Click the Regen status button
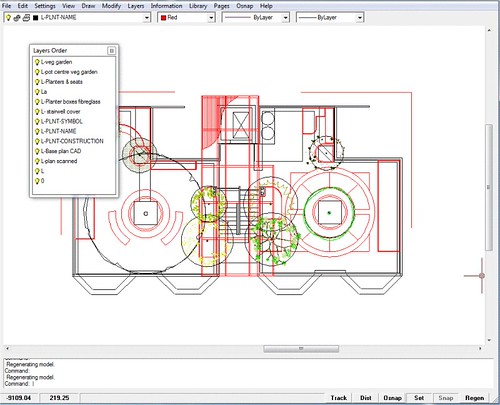Screen dimensions: 500x405 [x=475, y=398]
